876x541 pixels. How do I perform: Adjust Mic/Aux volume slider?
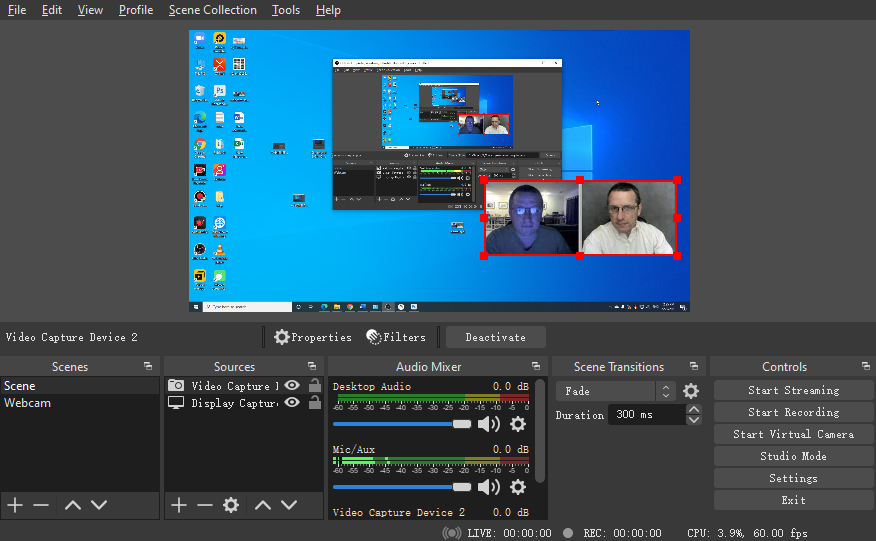[402, 487]
